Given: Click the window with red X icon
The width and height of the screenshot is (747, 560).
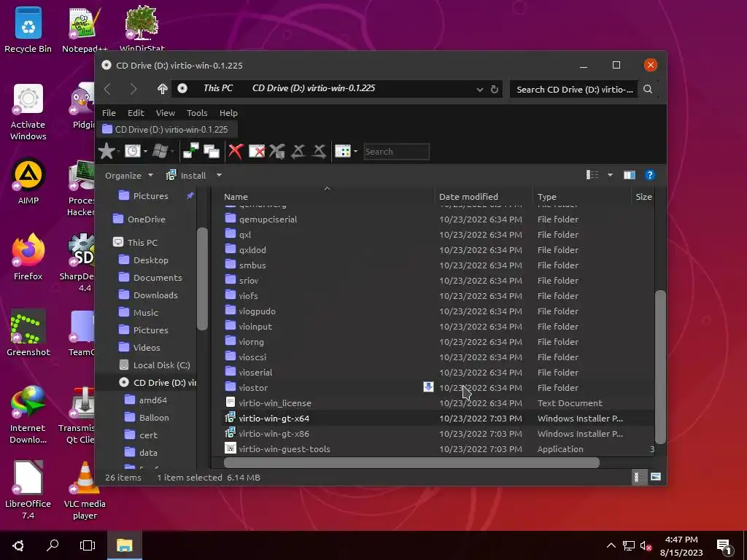Looking at the screenshot, I should click(256, 152).
